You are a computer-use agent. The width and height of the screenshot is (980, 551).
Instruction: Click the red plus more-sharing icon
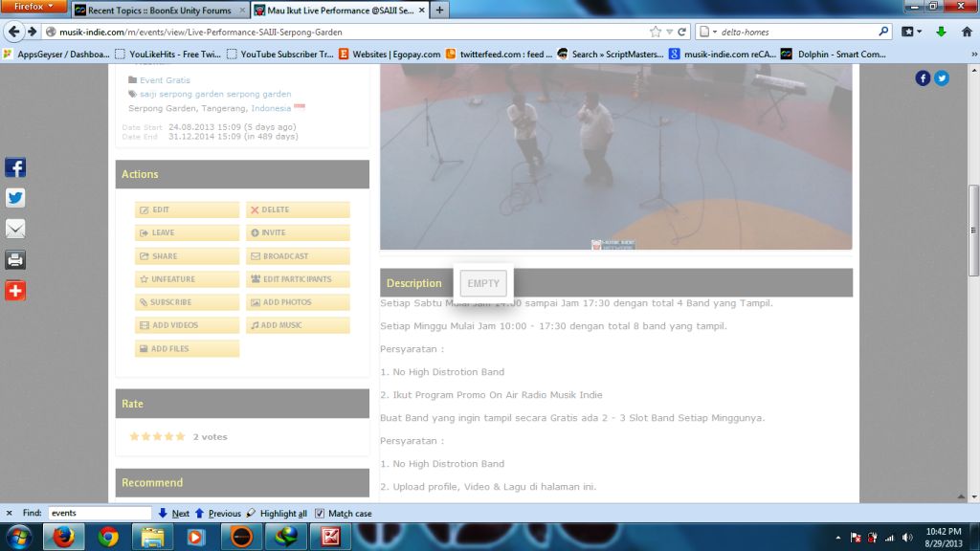click(x=15, y=290)
